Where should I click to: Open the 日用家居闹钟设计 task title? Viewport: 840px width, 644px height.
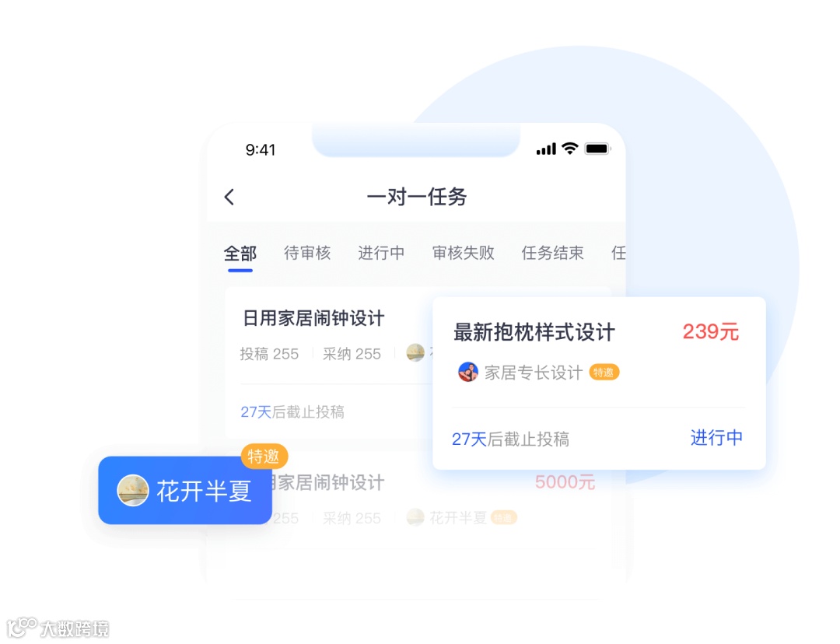click(x=314, y=318)
